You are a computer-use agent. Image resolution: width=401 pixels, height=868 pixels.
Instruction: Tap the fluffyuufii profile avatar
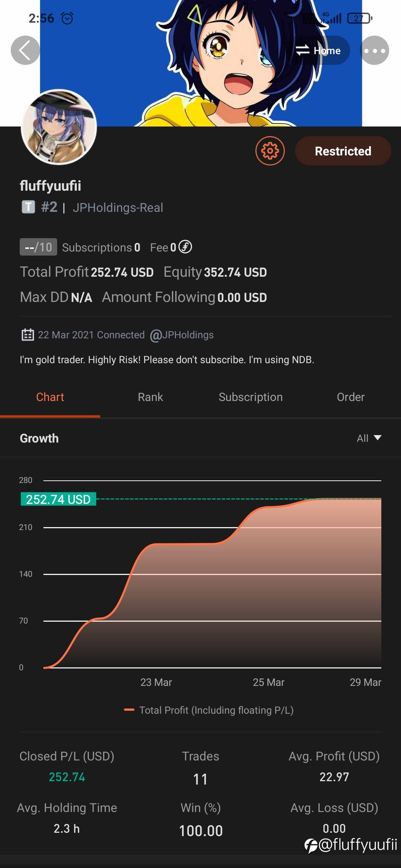[59, 127]
